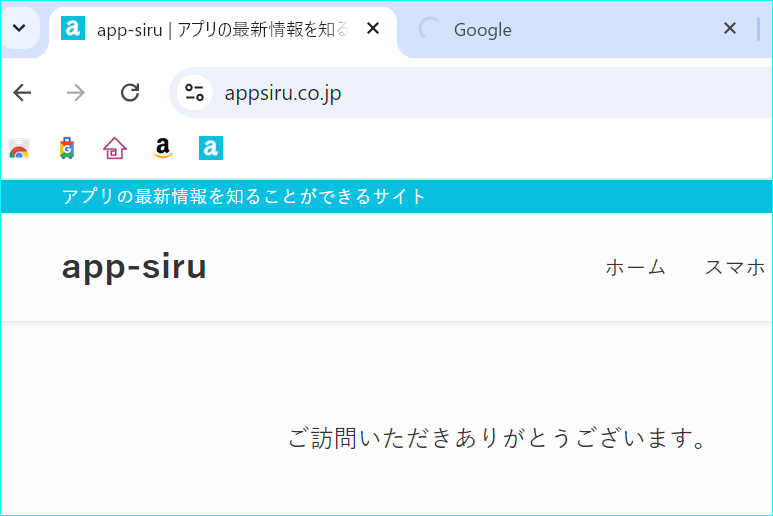Screen dimensions: 773x516
Task: Close the Google tab
Action: pyautogui.click(x=730, y=29)
